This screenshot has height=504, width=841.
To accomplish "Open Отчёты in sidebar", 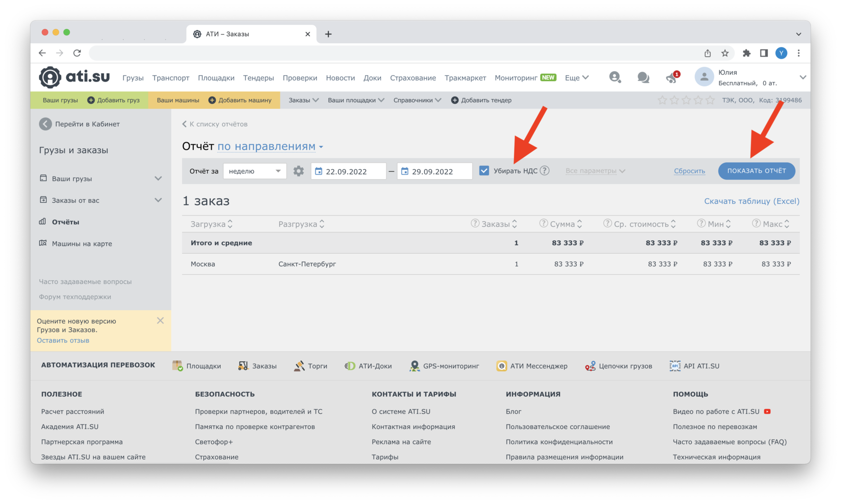I will (60, 222).
